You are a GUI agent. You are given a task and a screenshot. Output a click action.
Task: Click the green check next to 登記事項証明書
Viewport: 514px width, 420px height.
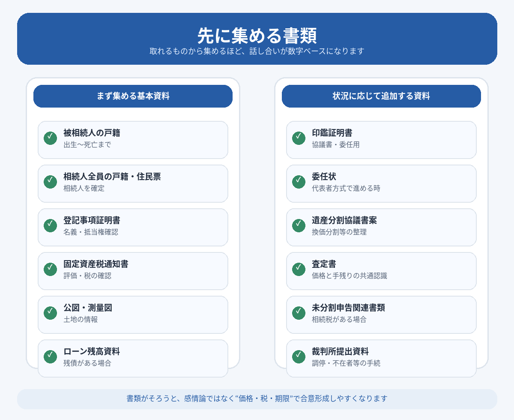[50, 225]
